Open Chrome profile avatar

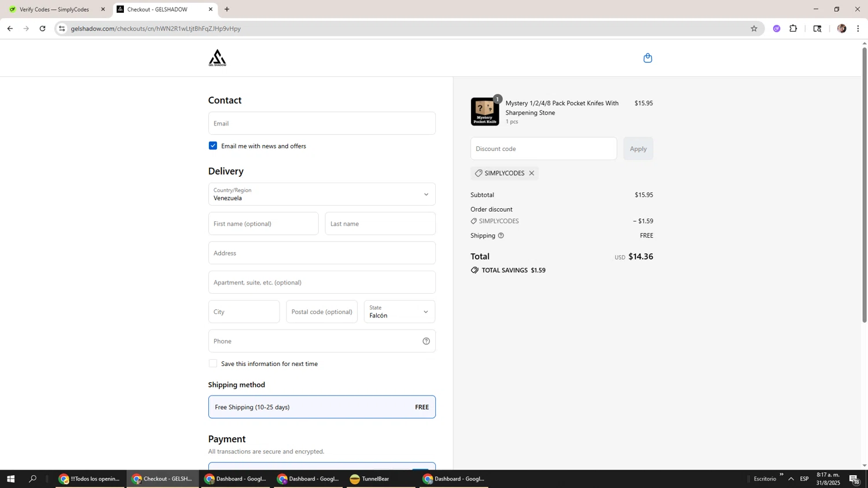click(x=841, y=28)
